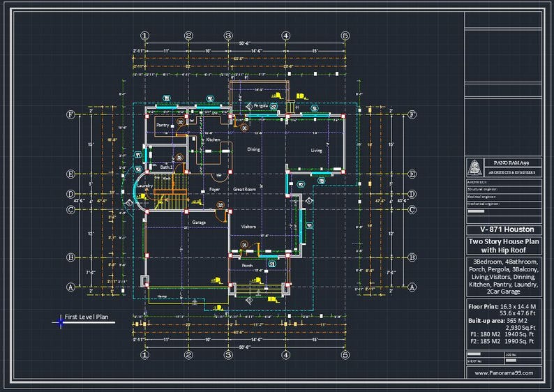Select grid bubble 5 above the plan
Viewport: 554px width, 392px height.
[x=345, y=36]
